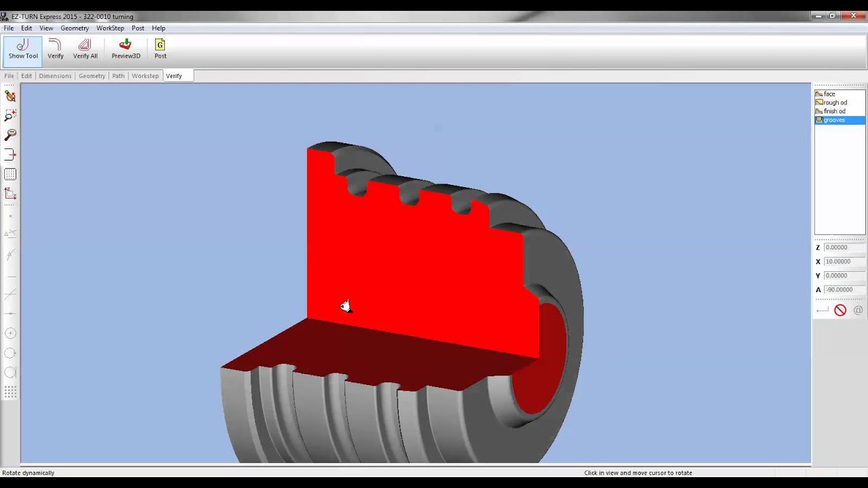Select the zoom window tool

tap(10, 116)
